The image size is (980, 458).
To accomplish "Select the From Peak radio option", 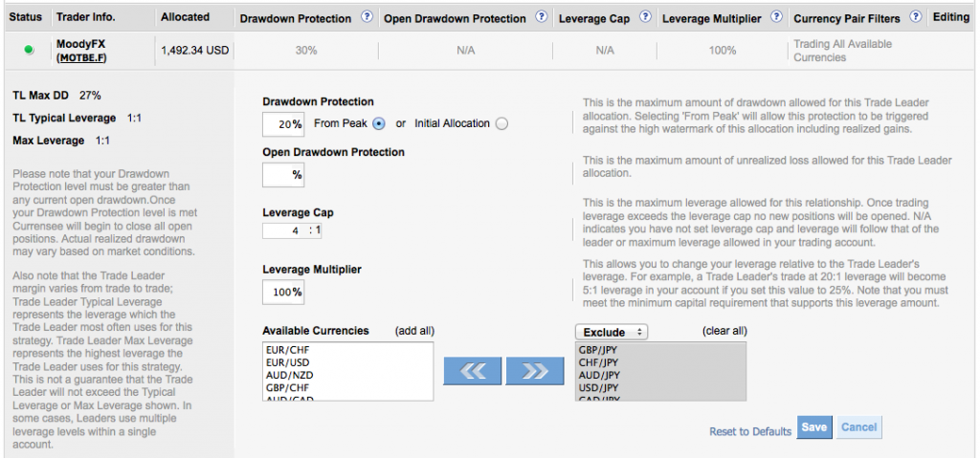I will (379, 123).
